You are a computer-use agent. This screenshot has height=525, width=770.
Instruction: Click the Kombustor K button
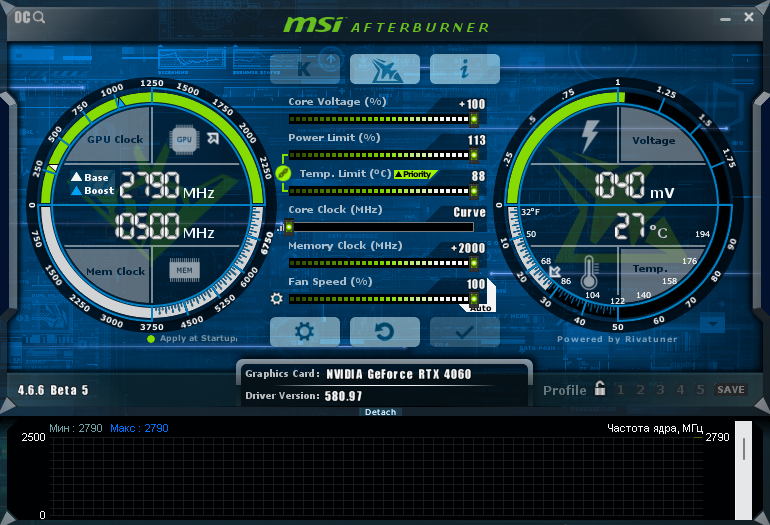click(x=305, y=69)
